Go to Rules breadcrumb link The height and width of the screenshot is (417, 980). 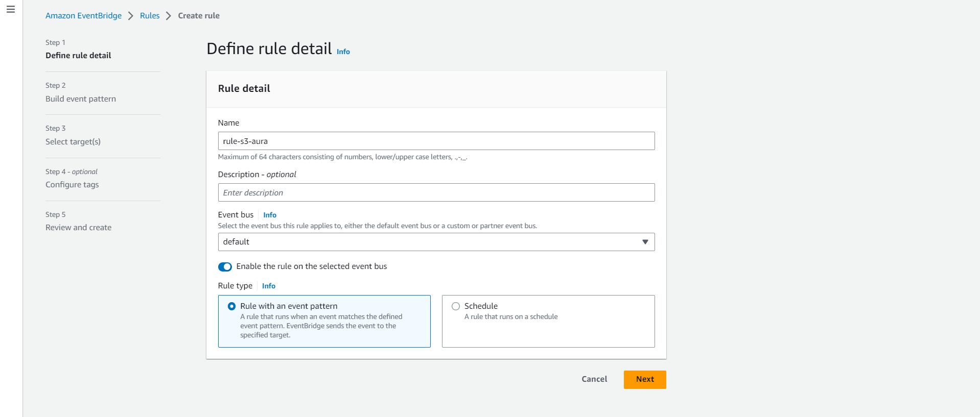pos(150,16)
